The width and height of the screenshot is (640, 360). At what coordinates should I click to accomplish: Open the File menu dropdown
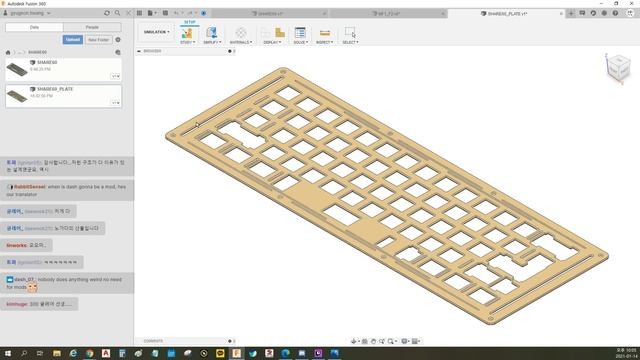coord(152,13)
